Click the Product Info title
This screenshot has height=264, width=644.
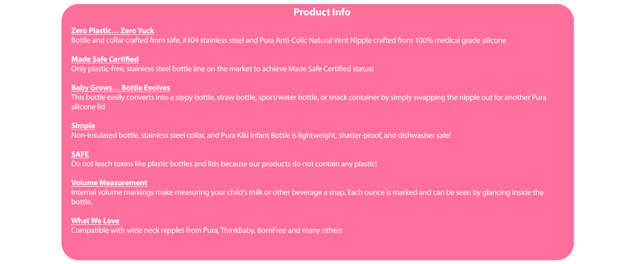pyautogui.click(x=322, y=12)
